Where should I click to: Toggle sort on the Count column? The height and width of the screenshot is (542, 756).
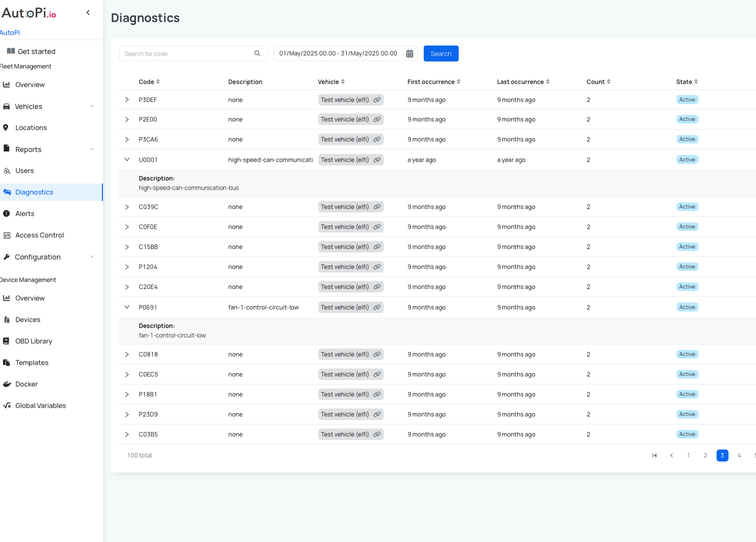pos(609,81)
